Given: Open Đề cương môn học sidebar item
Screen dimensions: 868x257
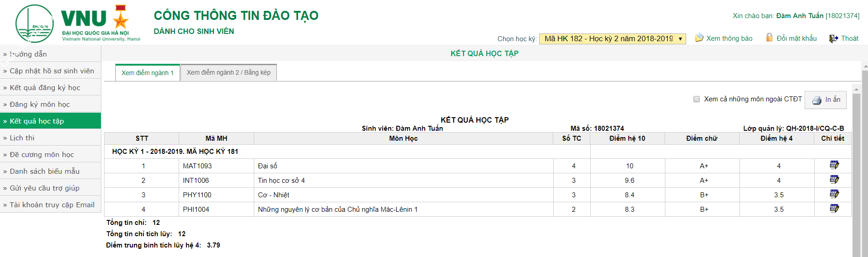Looking at the screenshot, I should pyautogui.click(x=42, y=155).
